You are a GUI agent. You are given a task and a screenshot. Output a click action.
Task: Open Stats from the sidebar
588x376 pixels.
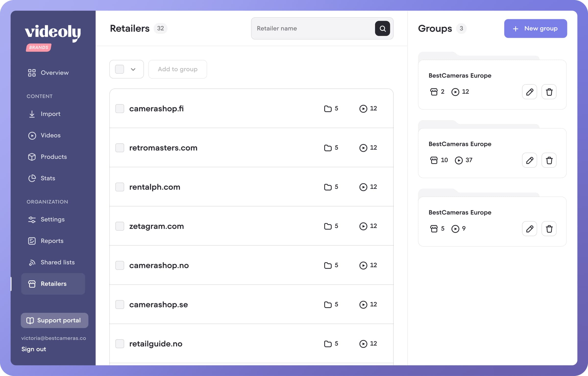tap(42, 178)
